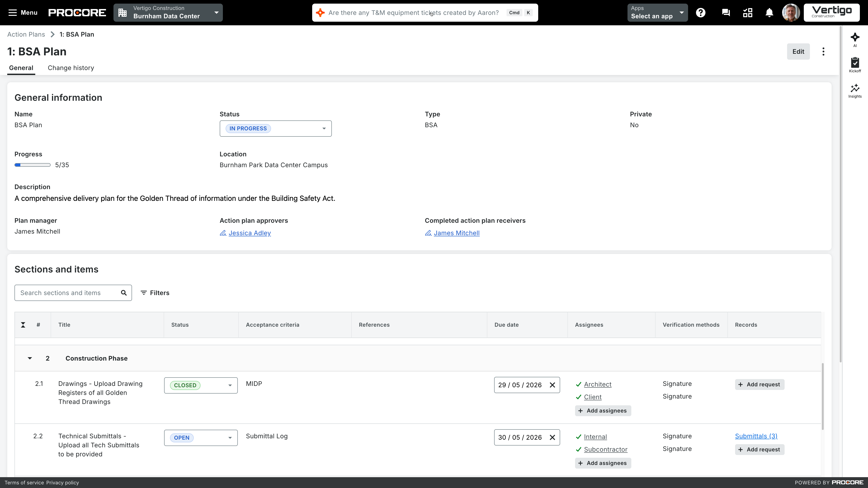Click the Records column header
Viewport: 868px width, 488px height.
[774, 325]
